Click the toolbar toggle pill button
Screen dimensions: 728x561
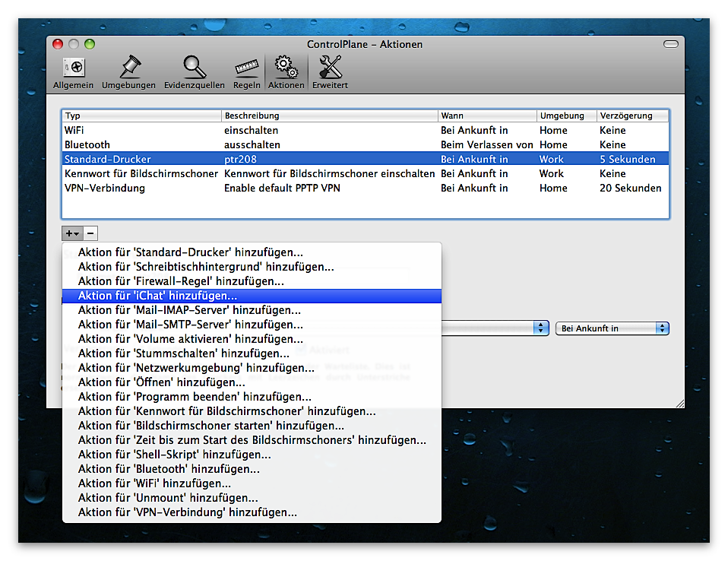tap(670, 44)
